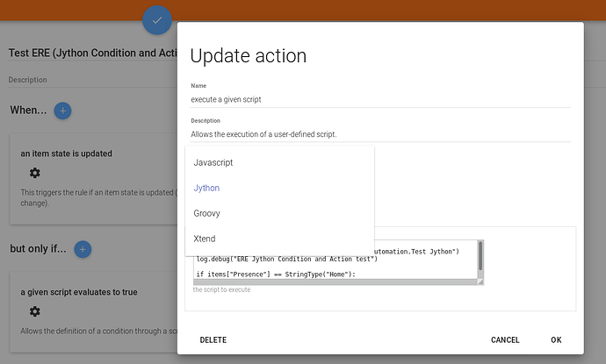The width and height of the screenshot is (606, 364).
Task: Click the action Name input field
Action: pos(380,99)
